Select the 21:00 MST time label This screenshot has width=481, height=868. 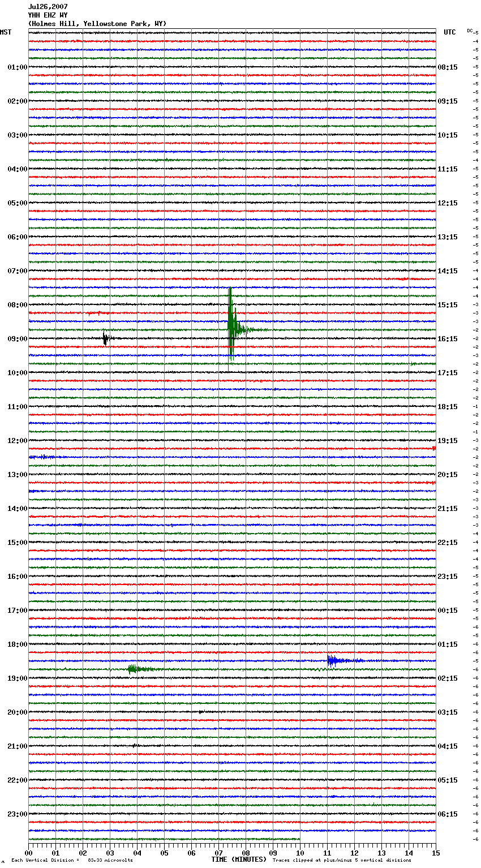pos(18,746)
